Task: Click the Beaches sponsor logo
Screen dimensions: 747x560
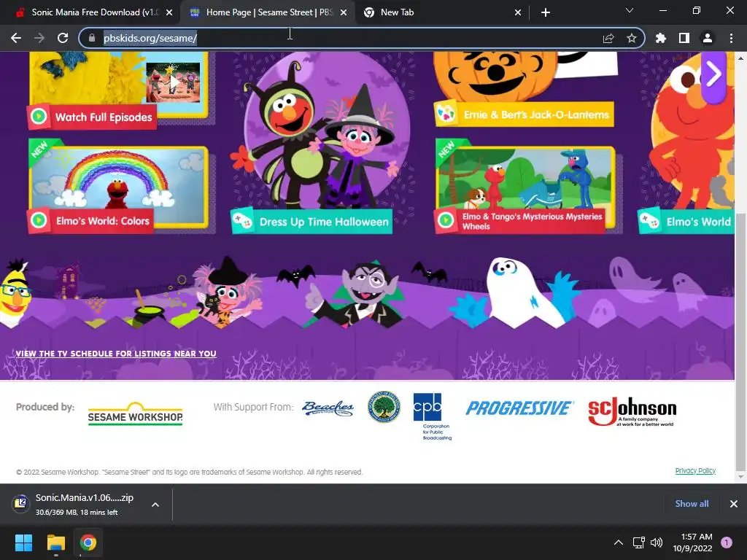Action: pos(328,408)
